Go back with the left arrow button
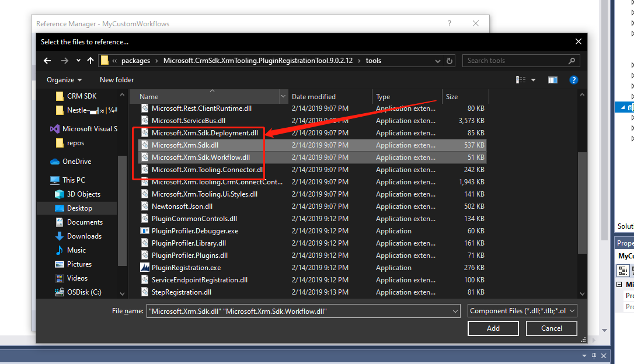 point(47,61)
